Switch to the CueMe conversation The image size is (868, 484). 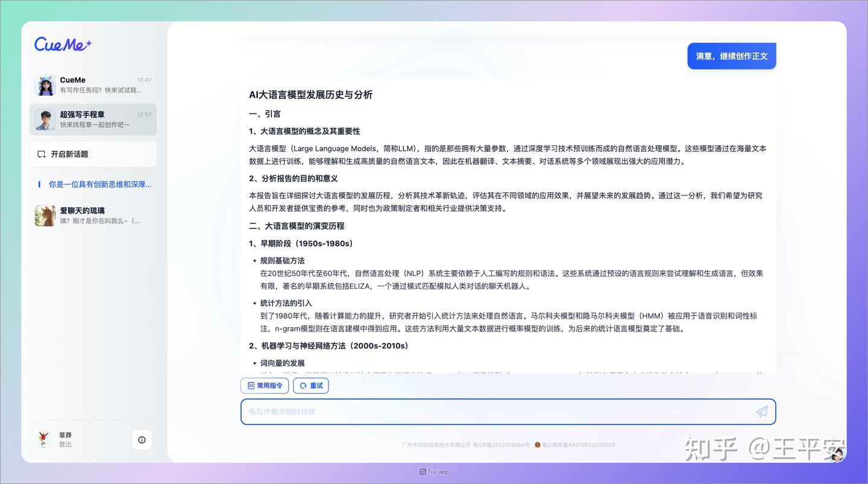coord(93,84)
